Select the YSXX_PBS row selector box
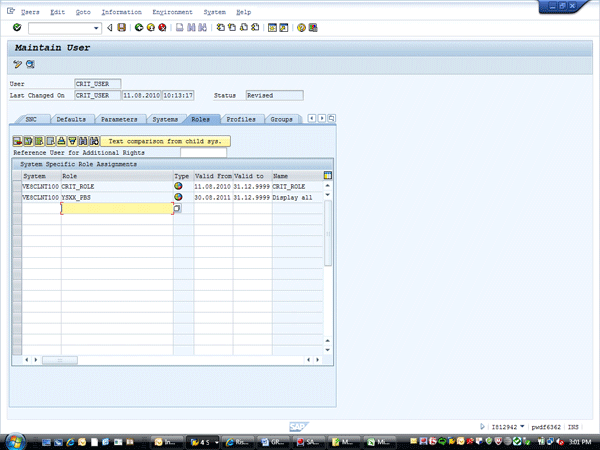 coord(16,197)
